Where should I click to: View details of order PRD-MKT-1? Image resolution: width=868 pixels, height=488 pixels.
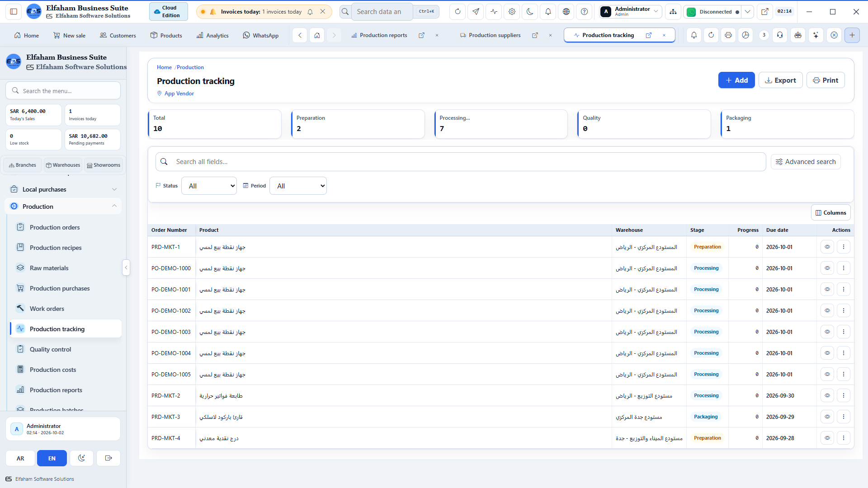(x=827, y=247)
